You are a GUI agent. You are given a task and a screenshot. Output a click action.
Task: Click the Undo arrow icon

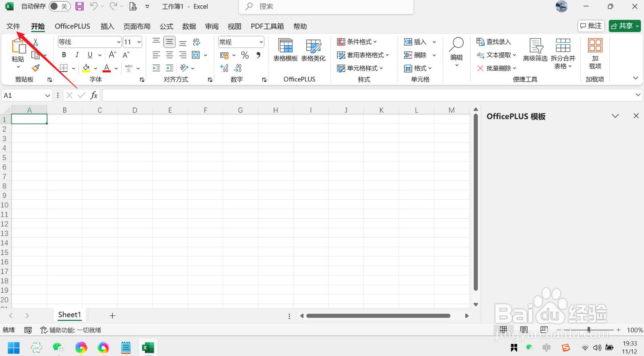94,6
